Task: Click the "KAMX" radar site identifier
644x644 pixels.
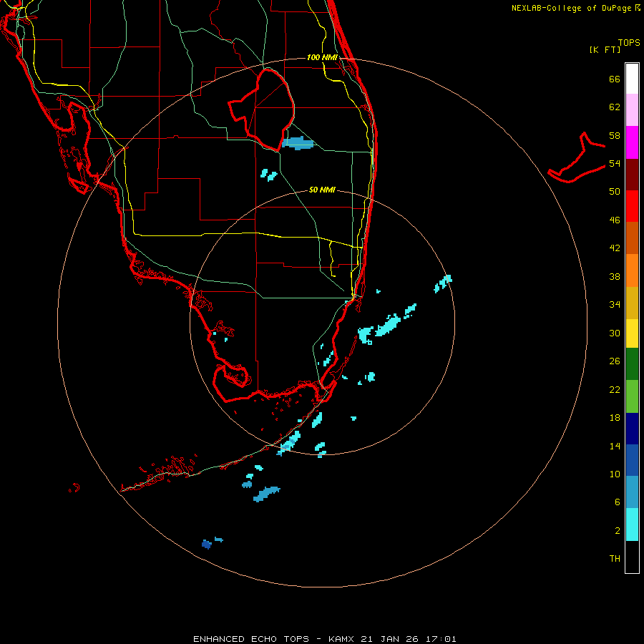Action: pos(343,639)
